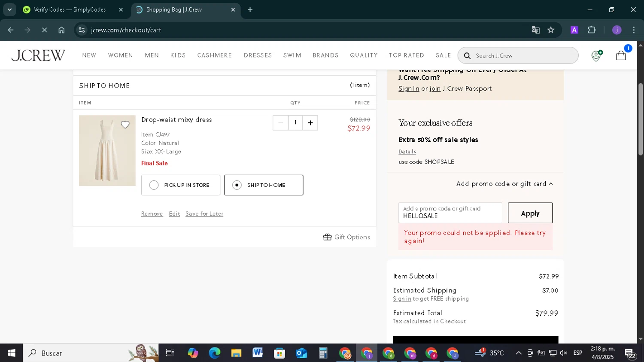
Task: Open the MEN menu
Action: point(152,55)
